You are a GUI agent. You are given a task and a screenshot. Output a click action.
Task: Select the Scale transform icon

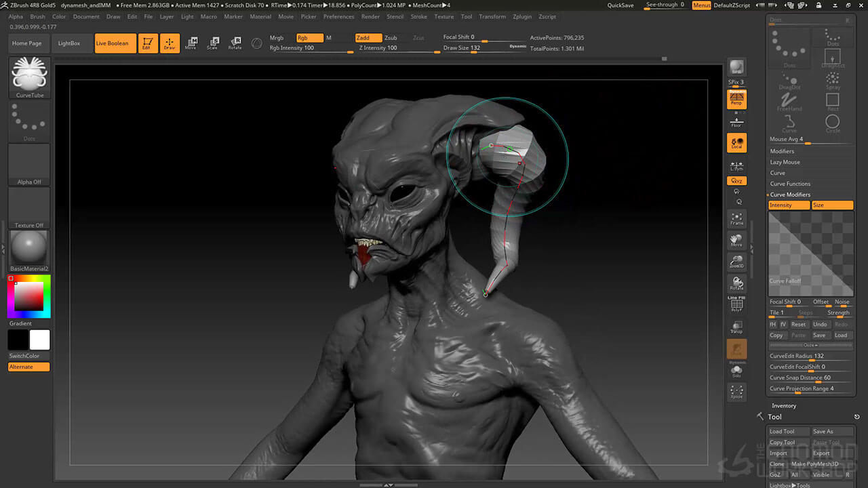pos(212,43)
